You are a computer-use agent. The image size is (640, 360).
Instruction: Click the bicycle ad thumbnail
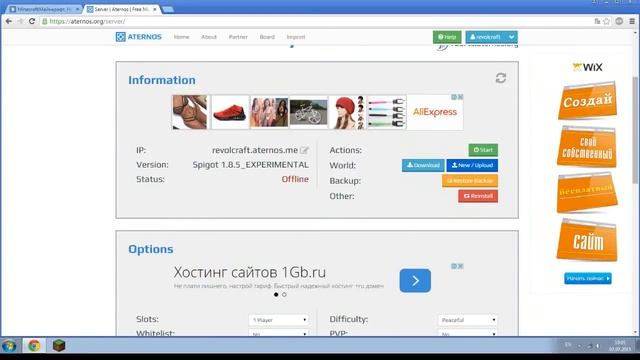(x=309, y=112)
